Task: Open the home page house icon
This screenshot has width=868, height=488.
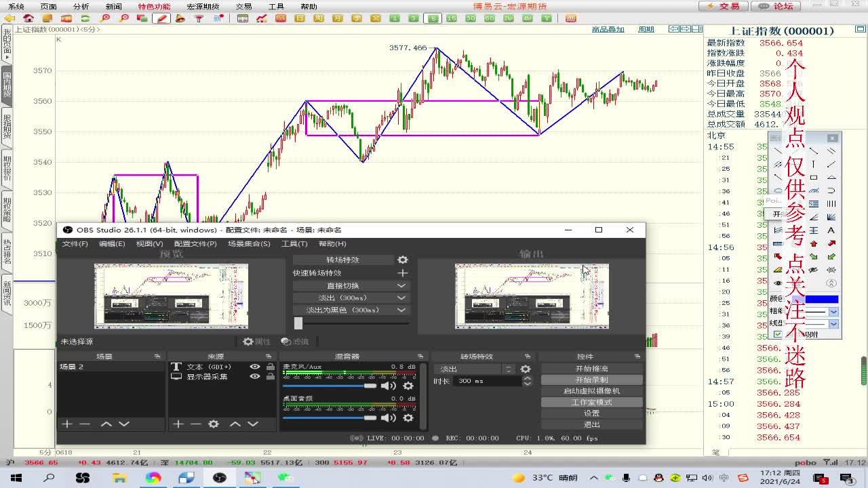Action: point(28,18)
